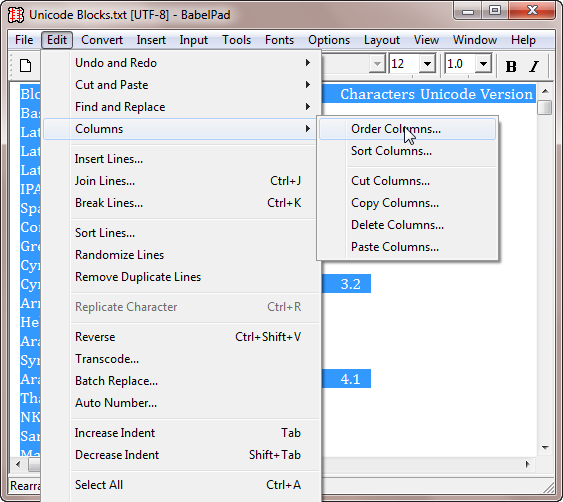Open the File menu
Screen dimensions: 563x502
[x=24, y=40]
